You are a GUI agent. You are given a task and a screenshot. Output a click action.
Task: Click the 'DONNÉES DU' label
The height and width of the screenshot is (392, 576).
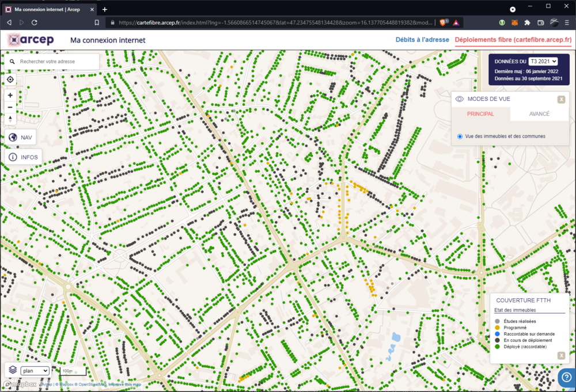pos(510,62)
